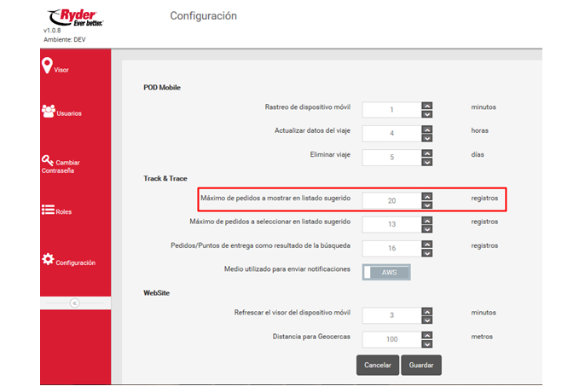Increase Distancia para Geocercas meters

coord(426,335)
